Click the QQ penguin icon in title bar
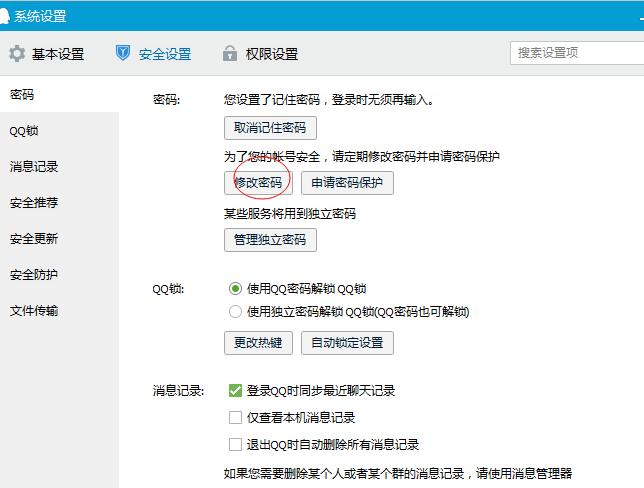 point(4,16)
